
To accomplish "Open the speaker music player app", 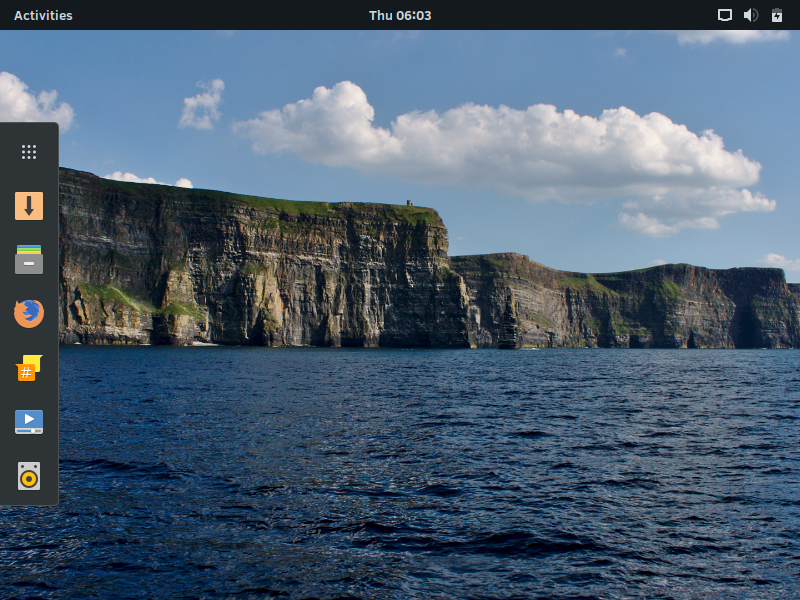I will 29,476.
